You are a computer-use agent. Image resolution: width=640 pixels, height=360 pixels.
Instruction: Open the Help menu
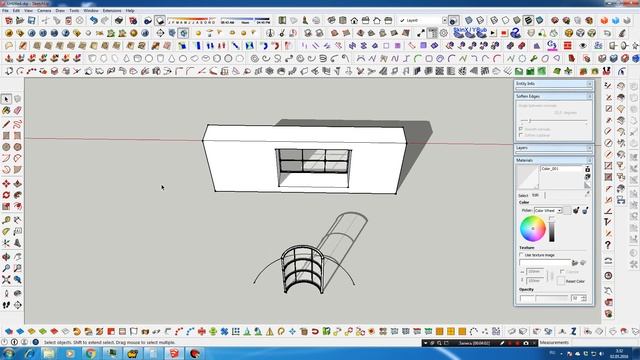click(130, 11)
